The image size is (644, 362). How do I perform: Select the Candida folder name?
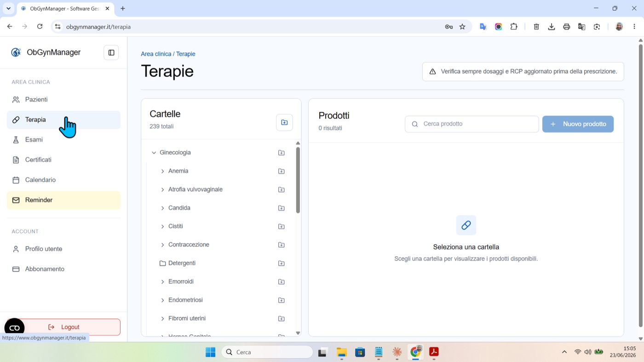coord(179,208)
